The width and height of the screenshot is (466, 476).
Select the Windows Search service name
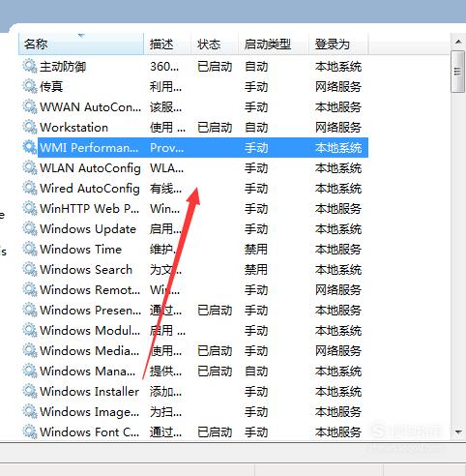click(86, 270)
